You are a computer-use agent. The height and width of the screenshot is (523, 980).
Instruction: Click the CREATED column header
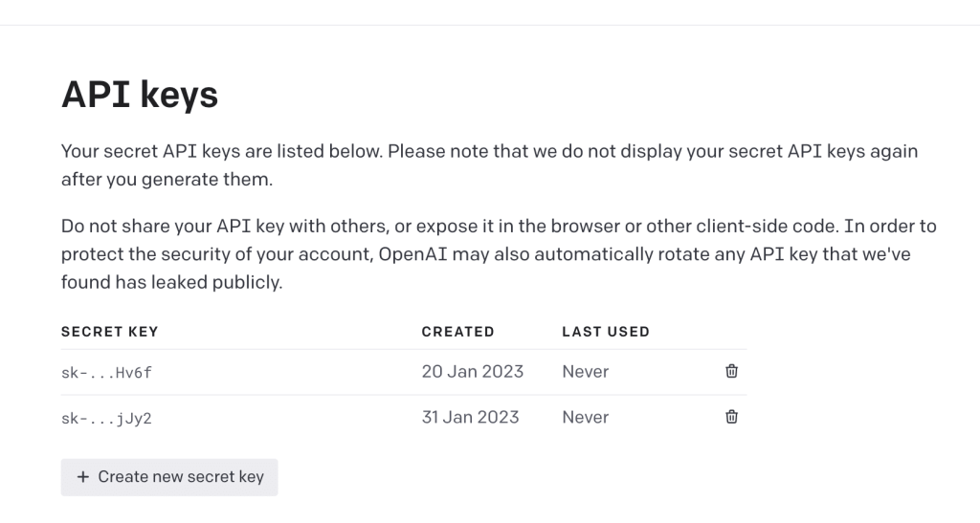(x=457, y=332)
